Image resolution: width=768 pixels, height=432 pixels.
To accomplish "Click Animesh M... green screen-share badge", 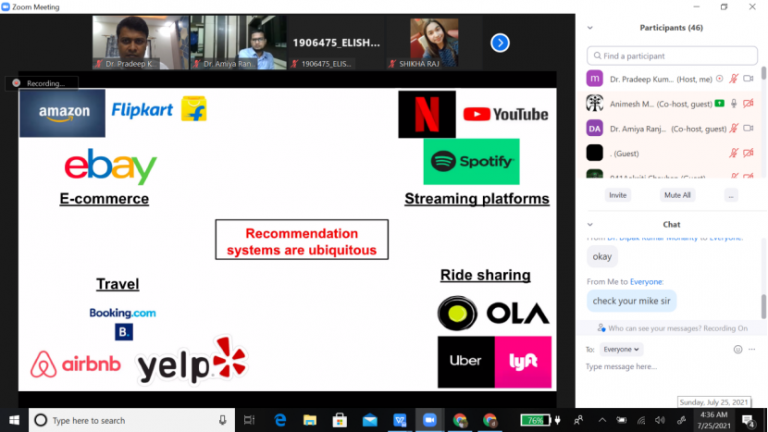I will tap(719, 103).
